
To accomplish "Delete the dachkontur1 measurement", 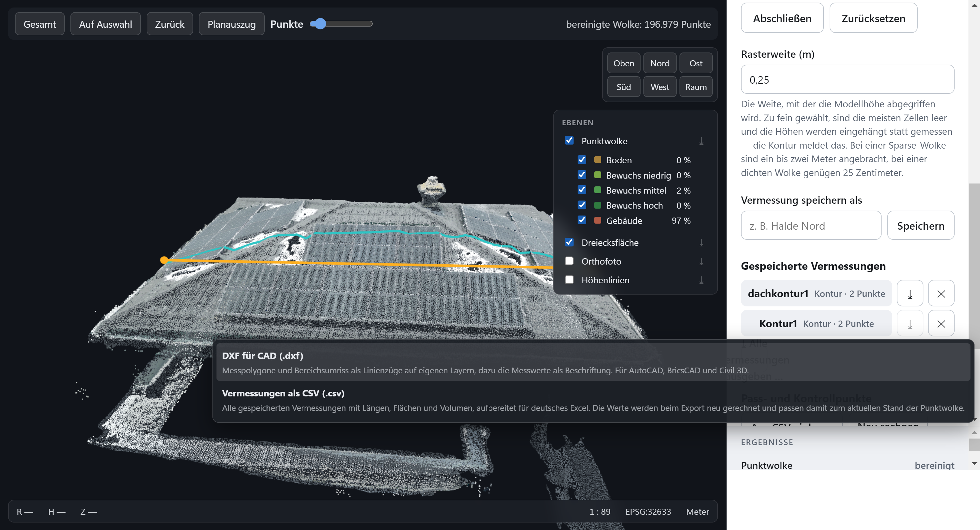I will click(x=941, y=293).
